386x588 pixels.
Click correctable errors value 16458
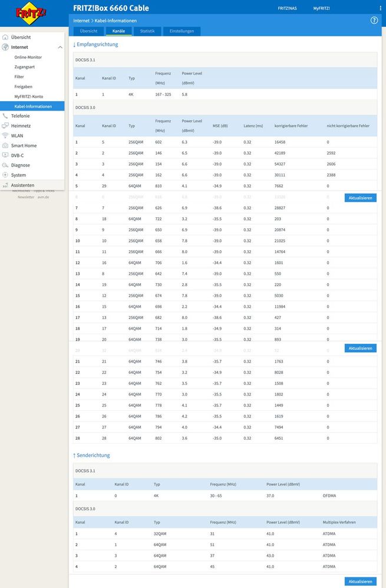point(280,142)
